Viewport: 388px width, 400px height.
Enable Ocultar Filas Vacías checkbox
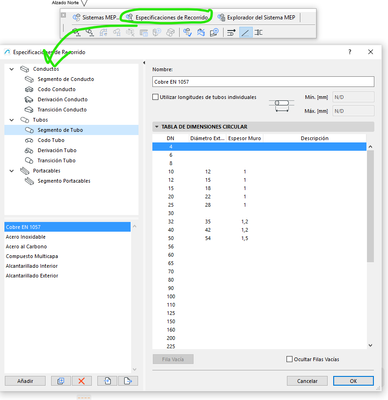tap(289, 359)
